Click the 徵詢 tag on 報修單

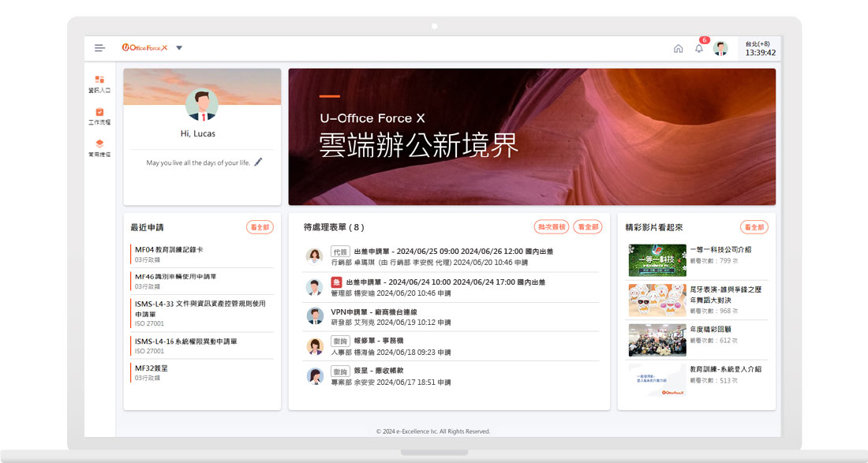click(340, 342)
